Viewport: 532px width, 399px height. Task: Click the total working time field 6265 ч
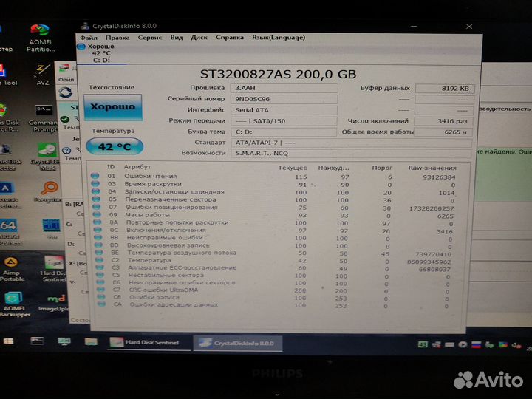(443, 132)
